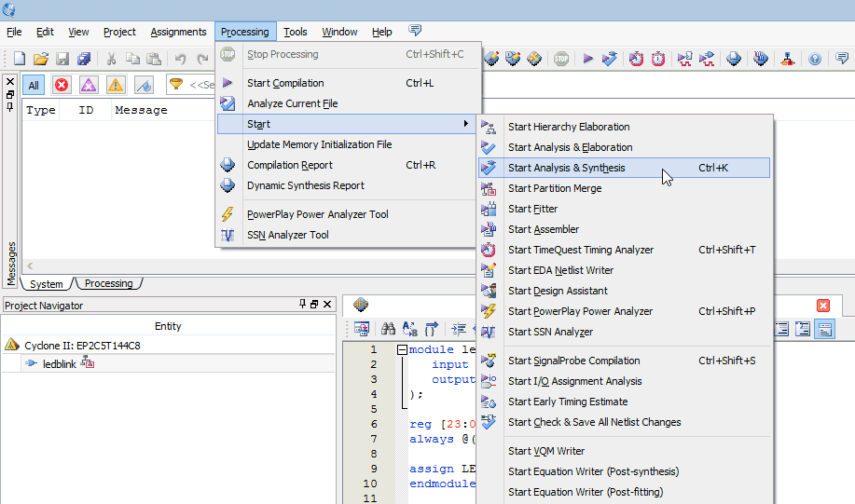Open Compilation Report menu entry
855x504 pixels.
tap(348, 165)
